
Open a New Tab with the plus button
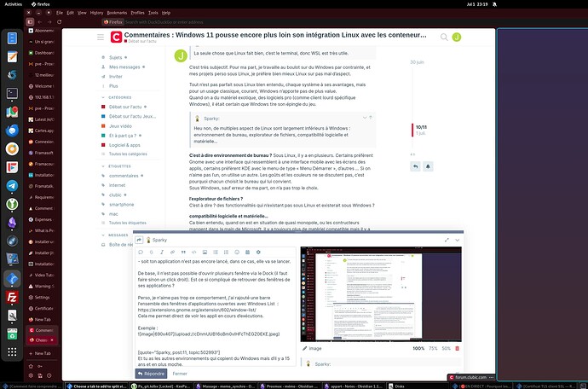point(40,353)
